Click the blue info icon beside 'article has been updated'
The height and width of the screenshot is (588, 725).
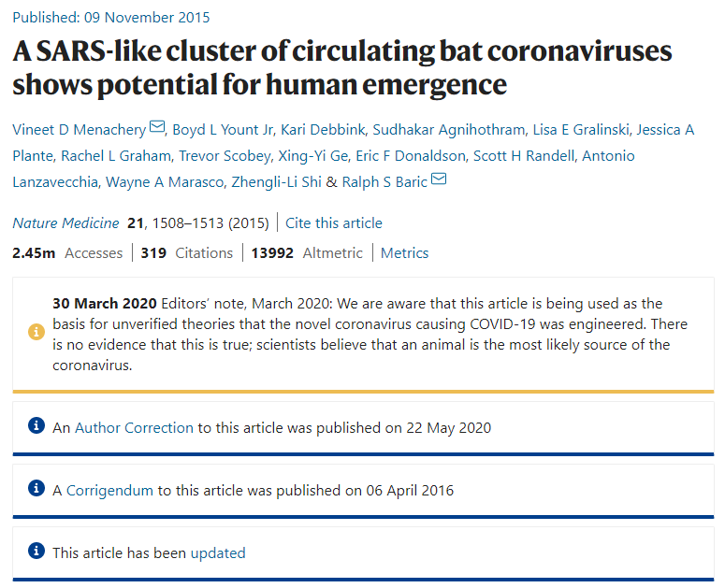[36, 551]
